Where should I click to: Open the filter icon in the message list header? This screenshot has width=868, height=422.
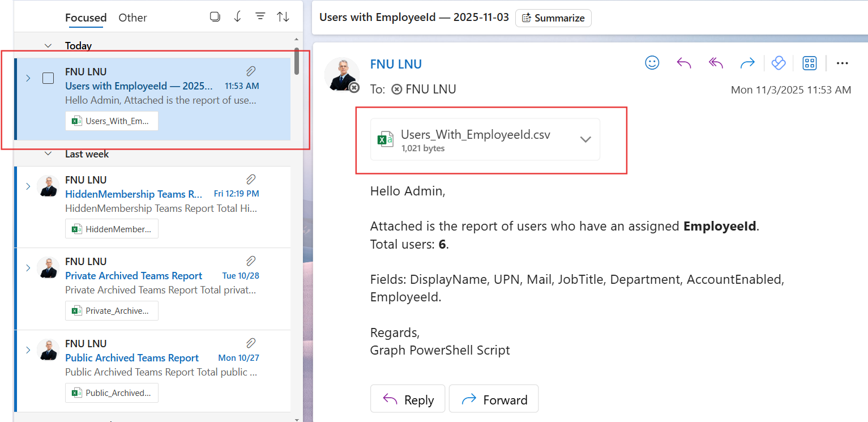(260, 17)
